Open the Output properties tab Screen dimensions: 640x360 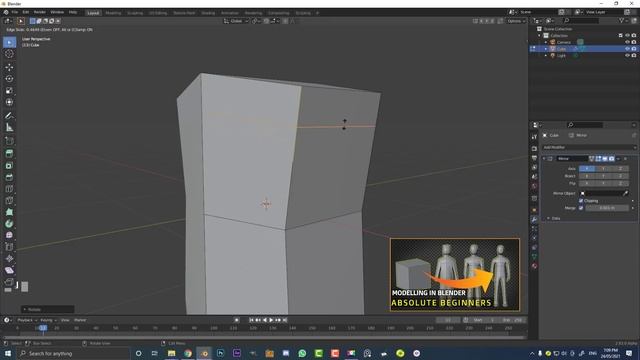534,158
